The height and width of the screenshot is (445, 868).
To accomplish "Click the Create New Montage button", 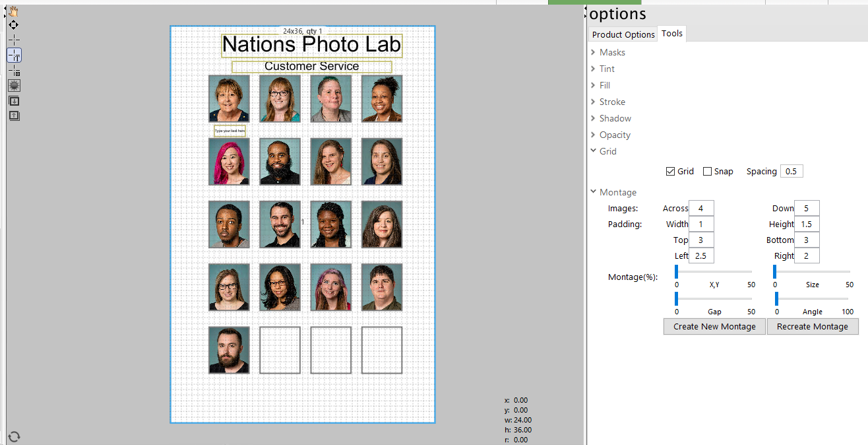I will (714, 326).
